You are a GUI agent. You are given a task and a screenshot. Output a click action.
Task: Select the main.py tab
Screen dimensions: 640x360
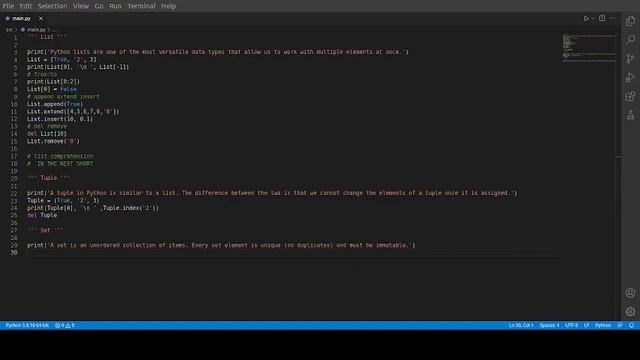pyautogui.click(x=21, y=18)
